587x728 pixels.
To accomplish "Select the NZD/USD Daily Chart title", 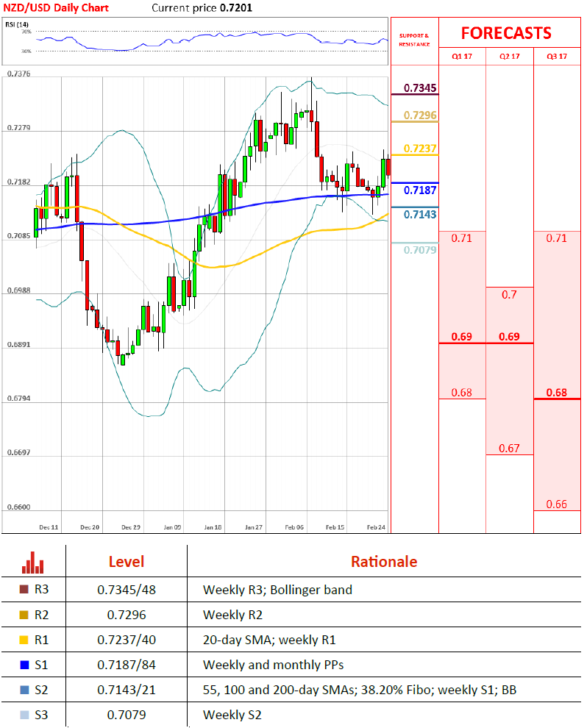I will coord(56,8).
